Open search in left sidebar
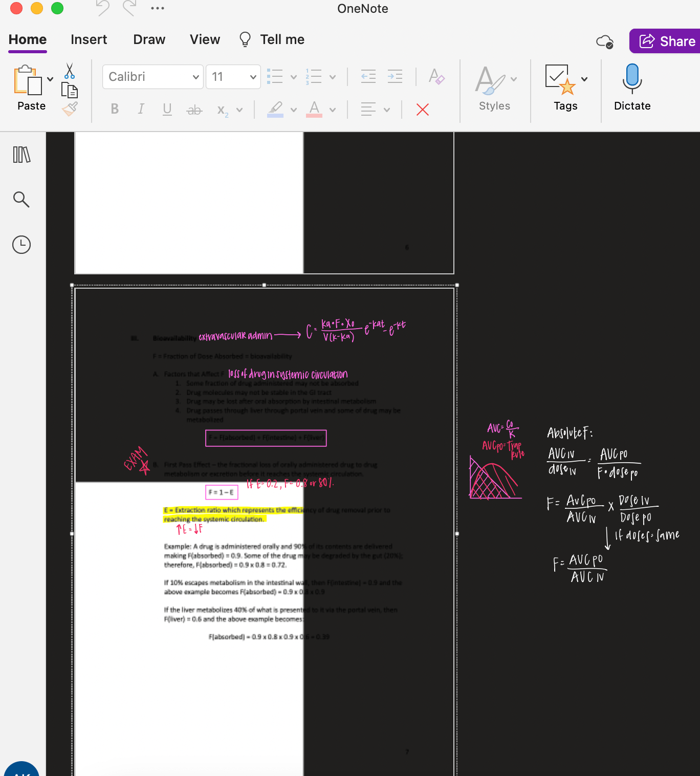Screen dimensions: 700x776 [x=21, y=199]
